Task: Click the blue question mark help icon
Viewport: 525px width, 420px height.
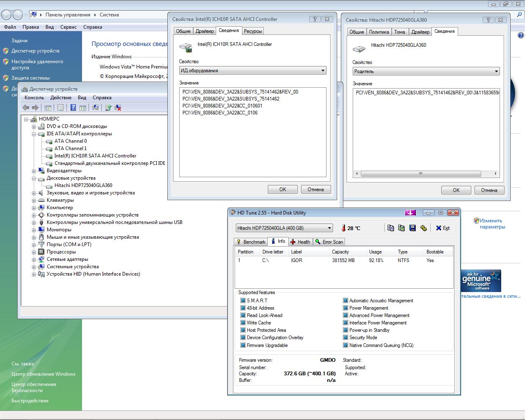Action: point(73,107)
